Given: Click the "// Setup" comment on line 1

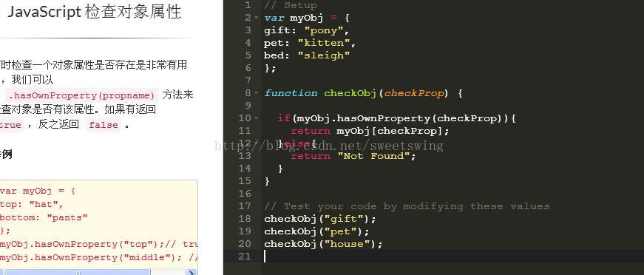Looking at the screenshot, I should tap(291, 5).
